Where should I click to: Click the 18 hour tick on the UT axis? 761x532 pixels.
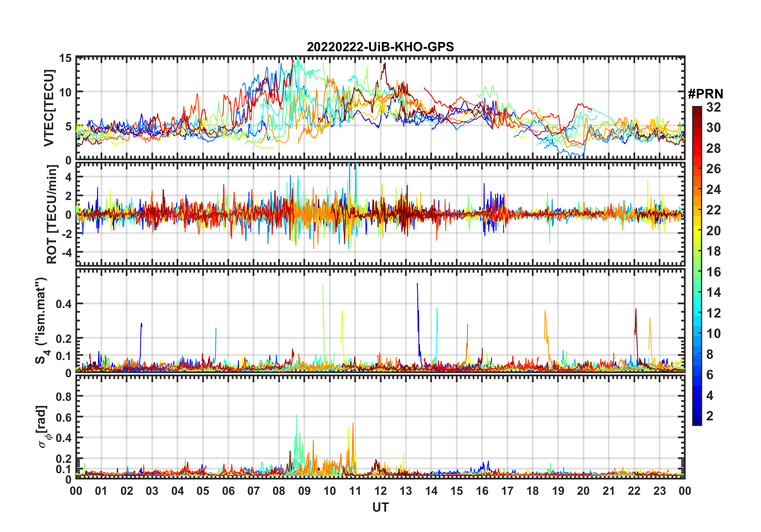(x=533, y=491)
